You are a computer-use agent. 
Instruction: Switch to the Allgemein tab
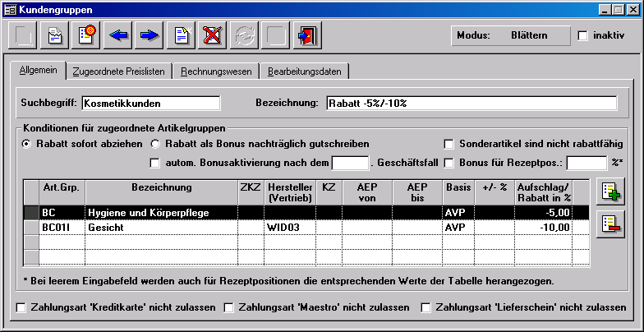click(38, 71)
